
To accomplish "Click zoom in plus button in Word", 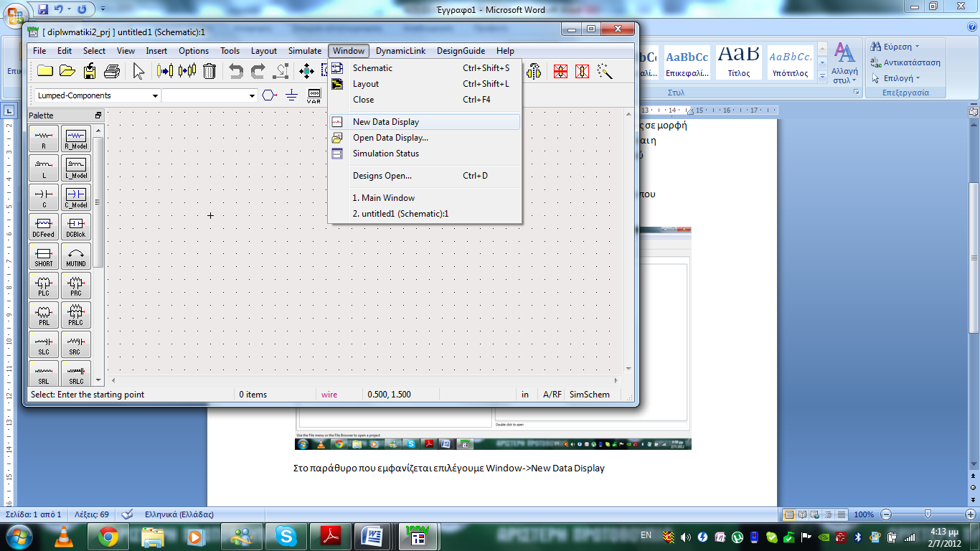I will coord(970,514).
